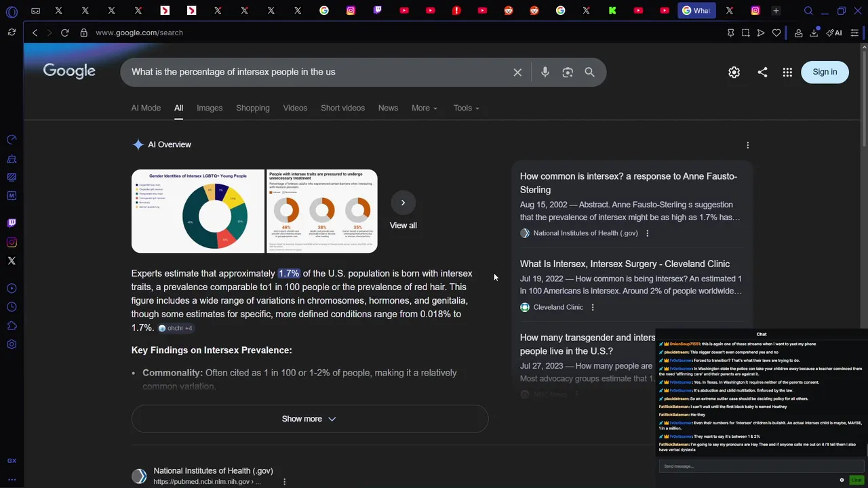Screen dimensions: 868x488
Task: Clear the Google search query with X
Action: click(x=517, y=72)
